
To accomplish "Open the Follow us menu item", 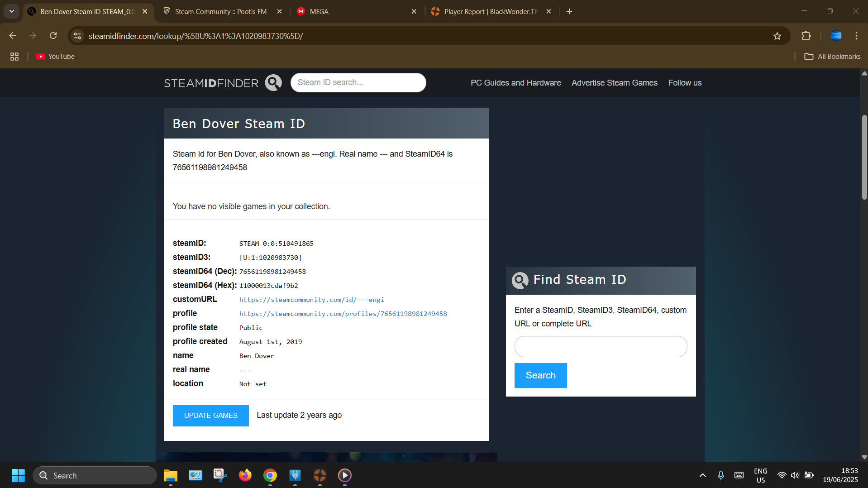I will (x=685, y=83).
